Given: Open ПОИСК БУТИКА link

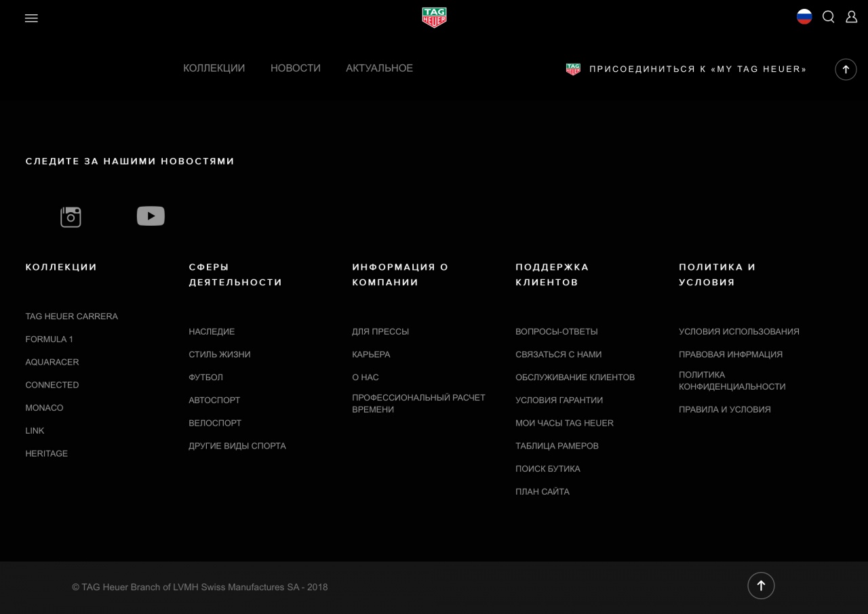Looking at the screenshot, I should click(x=547, y=469).
